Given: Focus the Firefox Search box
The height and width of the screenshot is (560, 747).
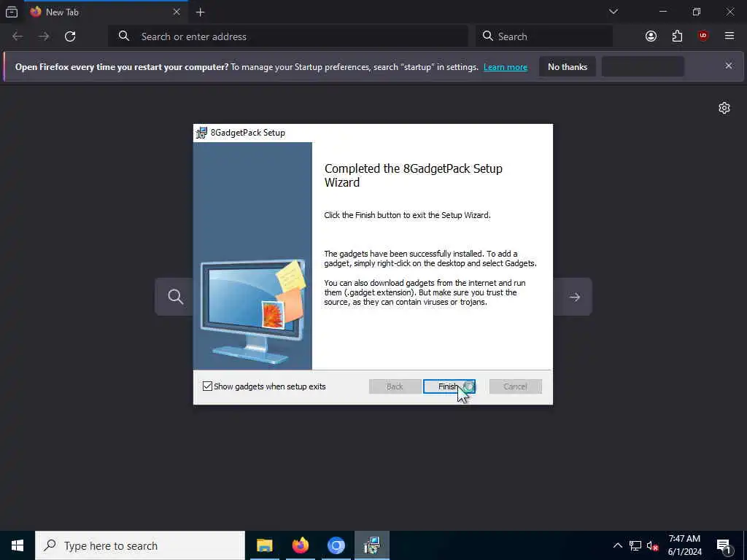Looking at the screenshot, I should click(544, 36).
